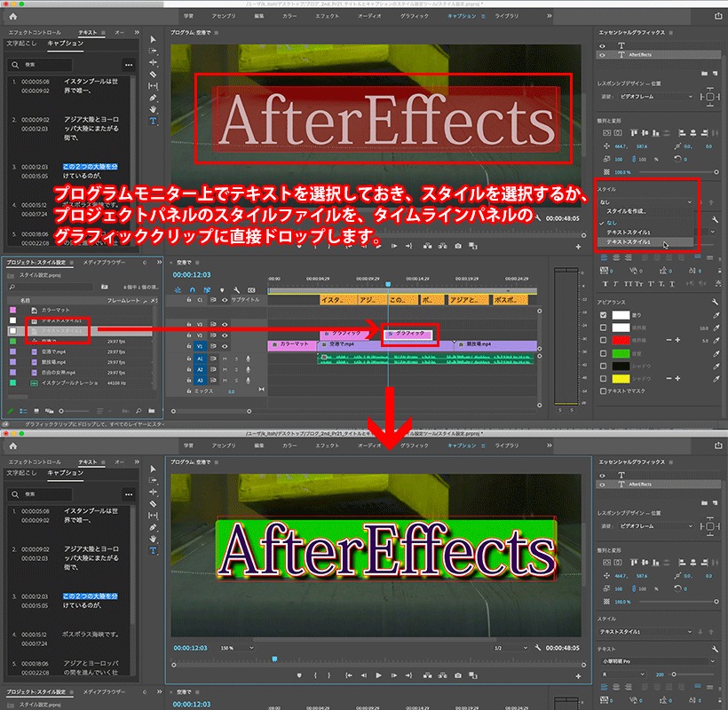This screenshot has width=728, height=710.
Task: Apply faux bold in the upper text style row
Action: click(x=605, y=284)
